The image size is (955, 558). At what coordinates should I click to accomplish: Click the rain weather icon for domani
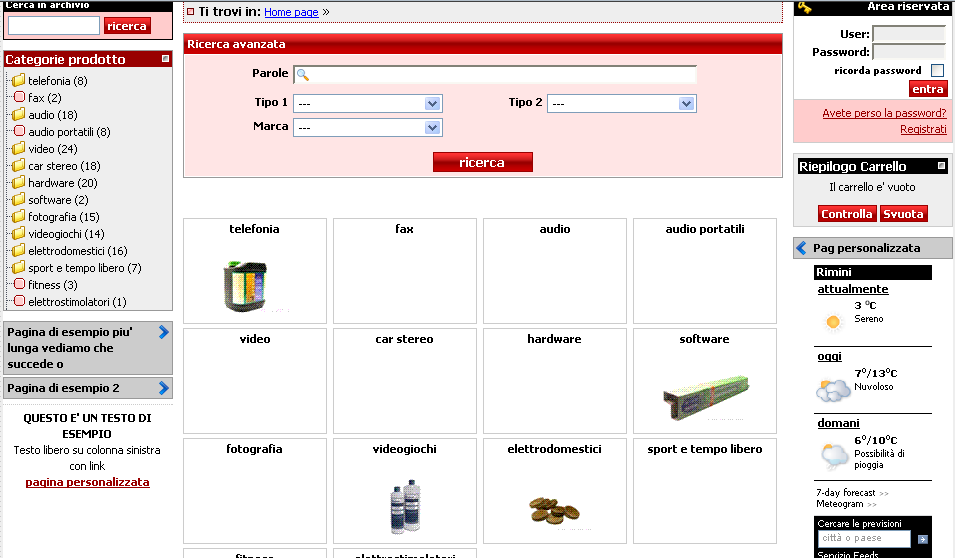pyautogui.click(x=834, y=457)
